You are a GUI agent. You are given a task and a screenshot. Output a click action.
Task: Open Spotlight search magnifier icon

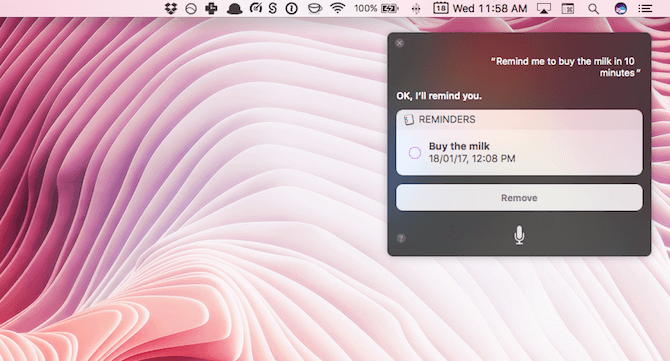[x=593, y=9]
